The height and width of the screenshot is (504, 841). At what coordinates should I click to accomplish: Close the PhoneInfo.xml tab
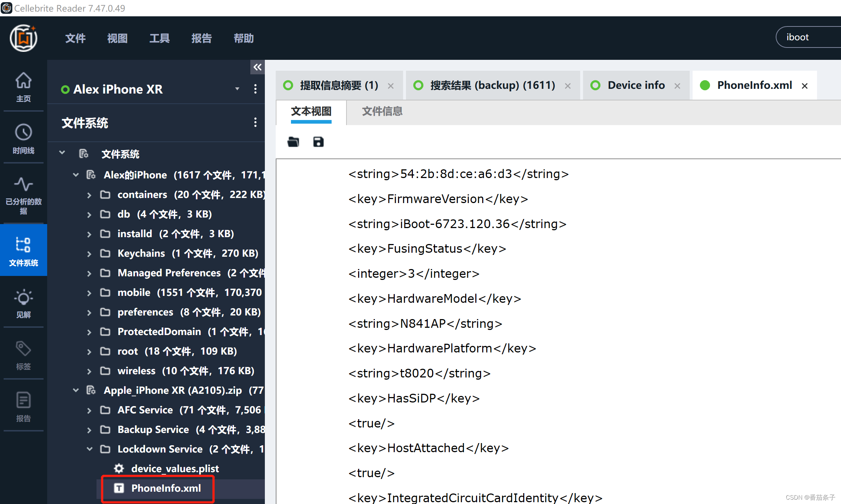pos(805,86)
